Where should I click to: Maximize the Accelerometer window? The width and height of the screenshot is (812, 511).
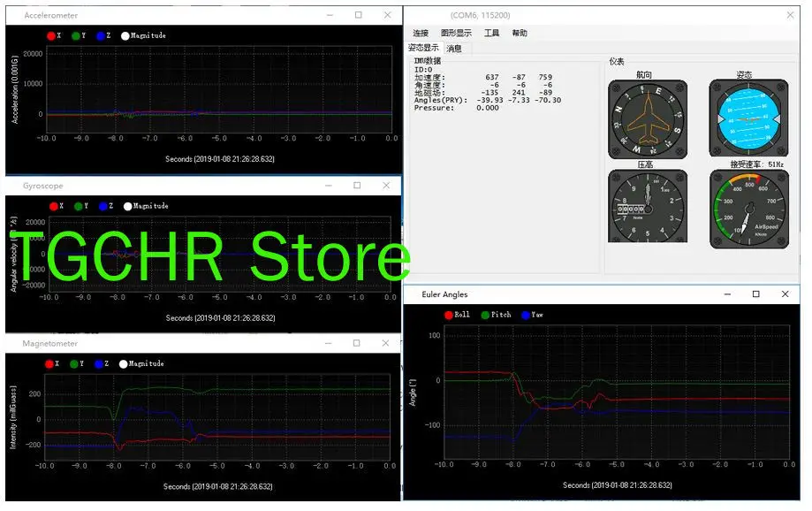click(x=359, y=15)
